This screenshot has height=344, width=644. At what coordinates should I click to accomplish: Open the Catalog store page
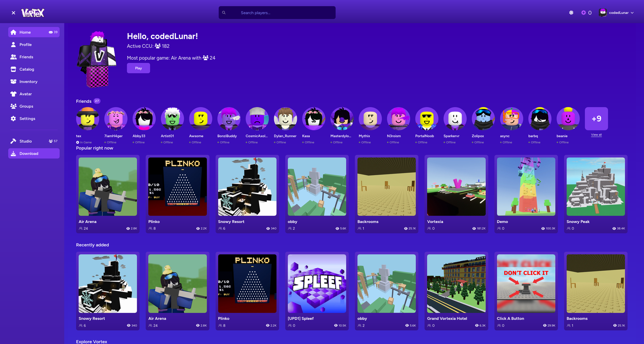pos(34,69)
